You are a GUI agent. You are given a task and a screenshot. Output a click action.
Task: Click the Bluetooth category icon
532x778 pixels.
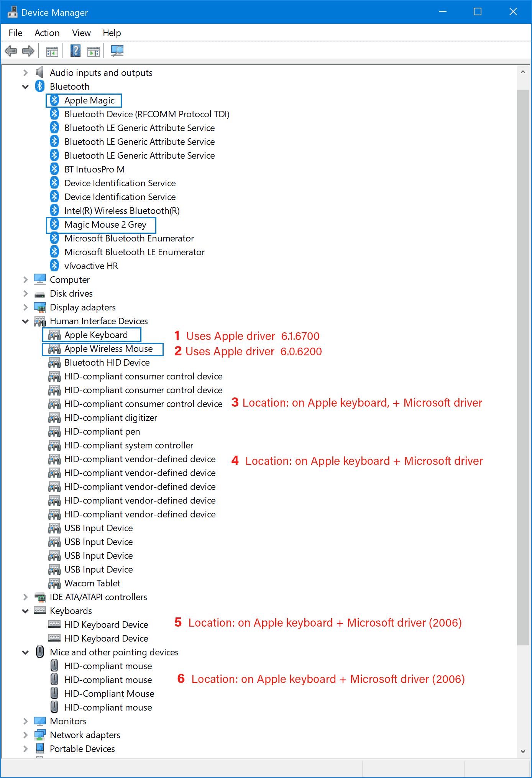(x=40, y=86)
